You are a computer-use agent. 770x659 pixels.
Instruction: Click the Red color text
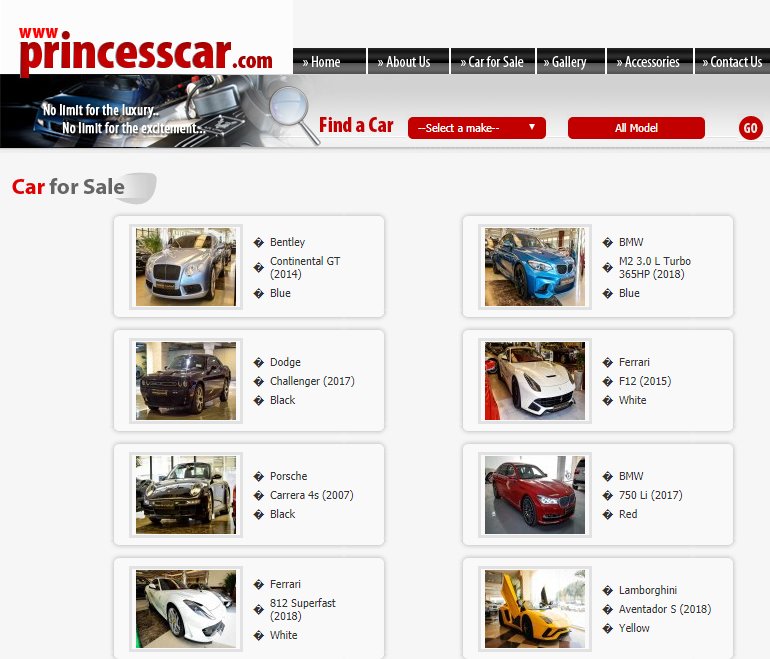coord(628,514)
